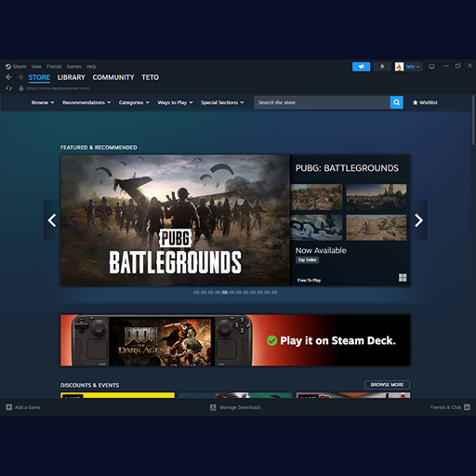Click the Now Available text

point(321,250)
